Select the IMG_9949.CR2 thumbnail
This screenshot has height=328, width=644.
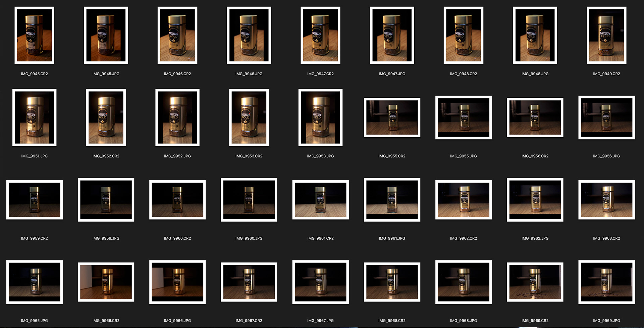coord(606,35)
